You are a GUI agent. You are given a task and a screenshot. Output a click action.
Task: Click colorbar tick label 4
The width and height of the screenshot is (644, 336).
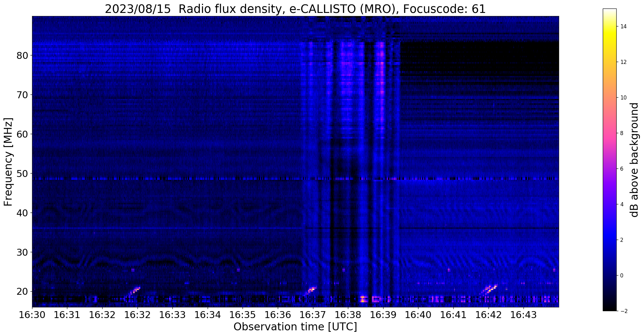[x=621, y=204]
